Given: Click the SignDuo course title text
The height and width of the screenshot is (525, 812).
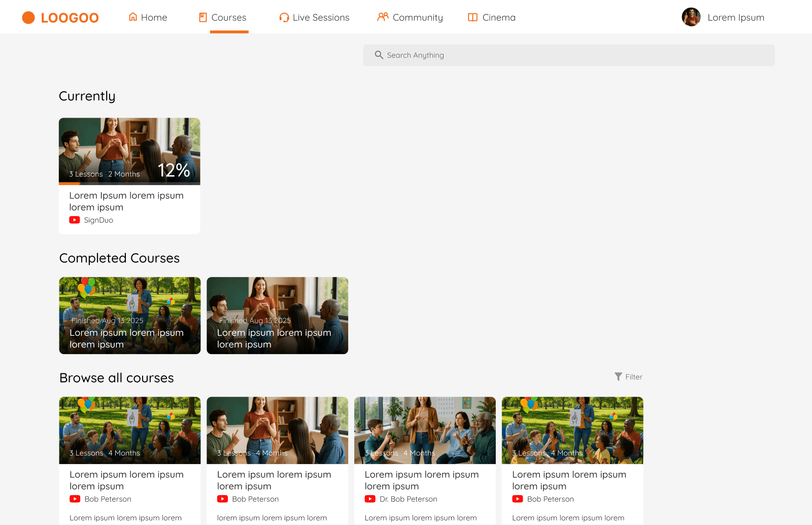Looking at the screenshot, I should pyautogui.click(x=126, y=201).
